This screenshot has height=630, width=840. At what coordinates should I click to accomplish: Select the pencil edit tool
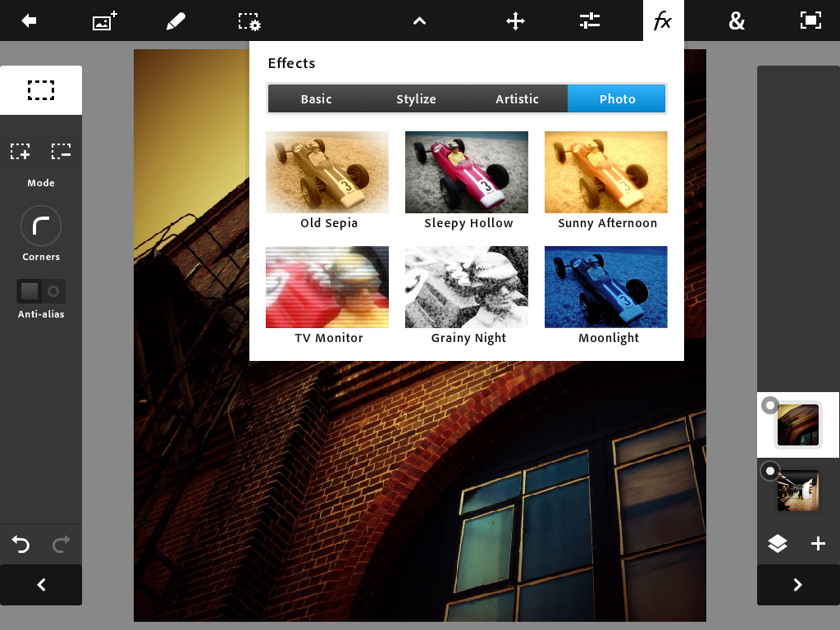(176, 21)
